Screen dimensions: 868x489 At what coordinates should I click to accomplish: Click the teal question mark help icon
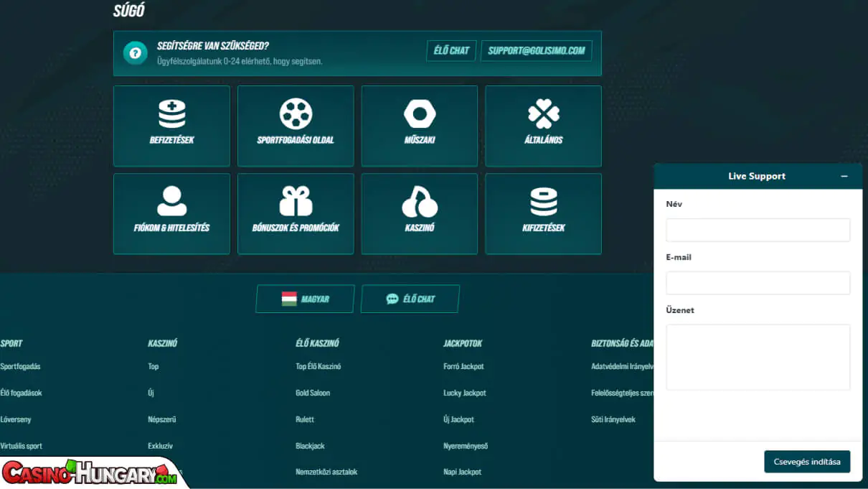point(135,53)
